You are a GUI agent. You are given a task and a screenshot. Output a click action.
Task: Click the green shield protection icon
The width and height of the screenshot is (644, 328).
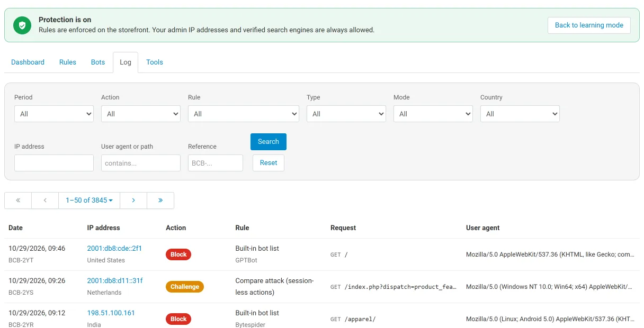click(22, 25)
